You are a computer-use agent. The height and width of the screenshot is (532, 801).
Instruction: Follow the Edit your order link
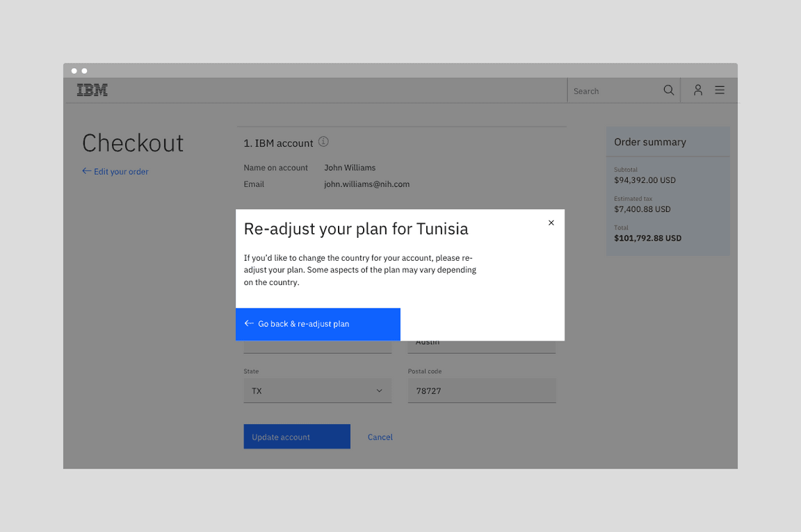pos(121,172)
